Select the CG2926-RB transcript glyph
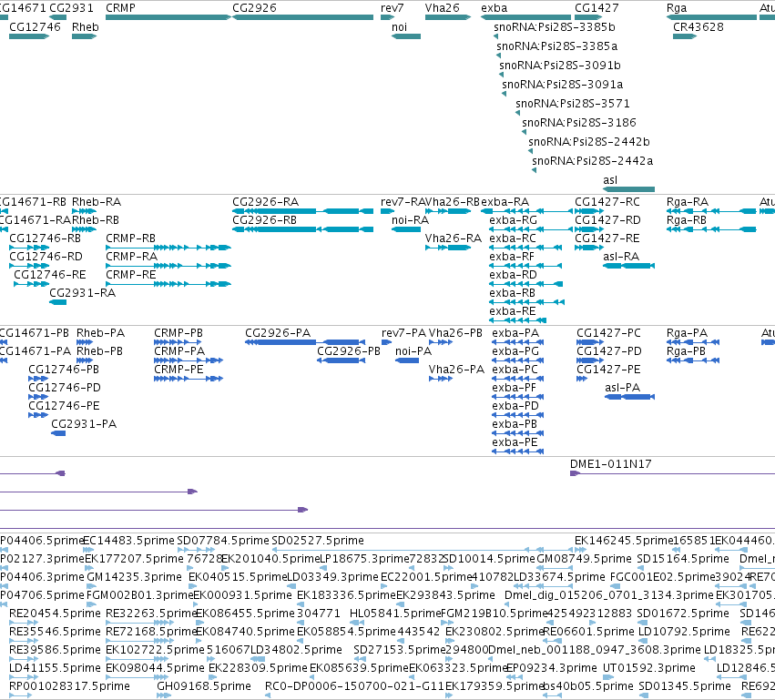Screen dimensions: 775x700 (x=302, y=229)
